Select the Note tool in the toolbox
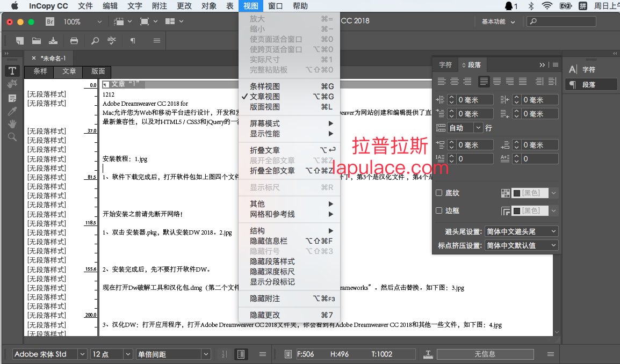 (x=12, y=98)
